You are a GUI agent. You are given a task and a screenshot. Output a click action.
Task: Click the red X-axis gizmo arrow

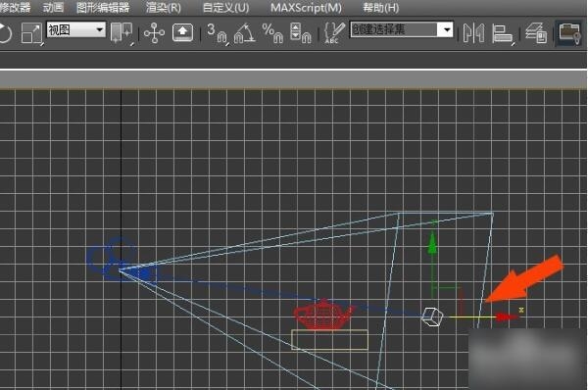pyautogui.click(x=507, y=317)
